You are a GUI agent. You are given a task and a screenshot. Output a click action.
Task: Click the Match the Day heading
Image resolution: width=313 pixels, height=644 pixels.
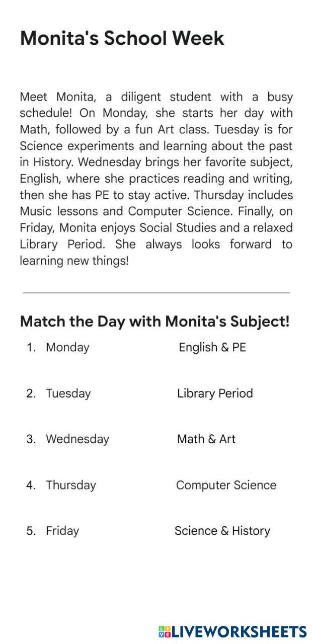pyautogui.click(x=154, y=321)
